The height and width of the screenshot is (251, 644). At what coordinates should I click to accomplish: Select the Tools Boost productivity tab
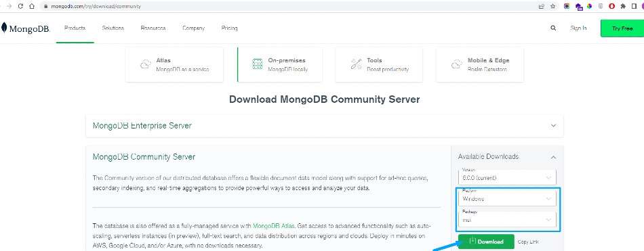[x=379, y=64]
